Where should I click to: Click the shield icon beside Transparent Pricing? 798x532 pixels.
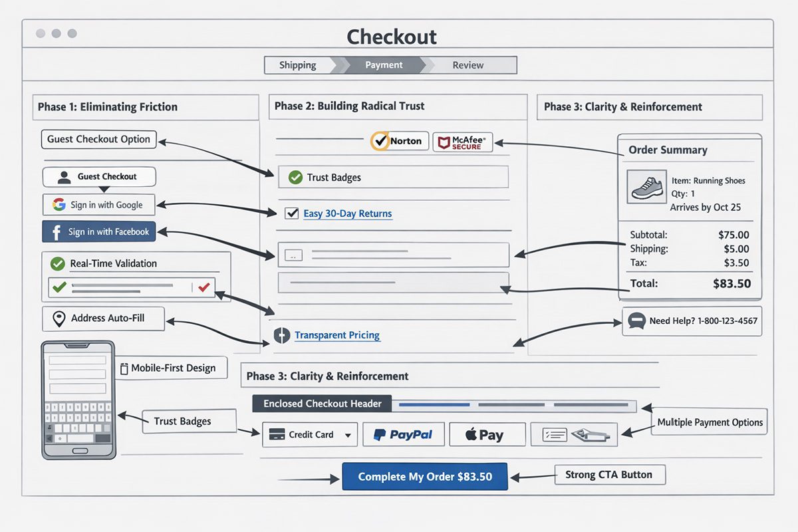pos(282,336)
